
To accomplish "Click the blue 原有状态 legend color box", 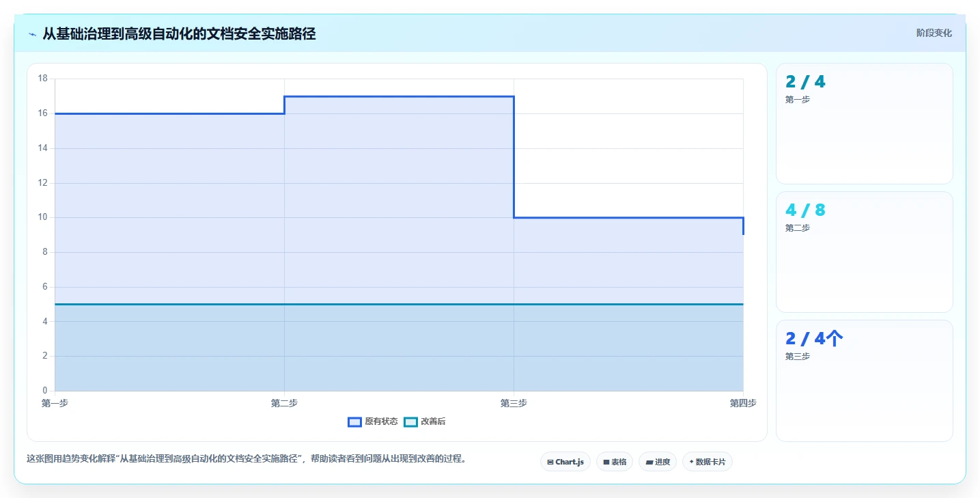I will [x=354, y=421].
